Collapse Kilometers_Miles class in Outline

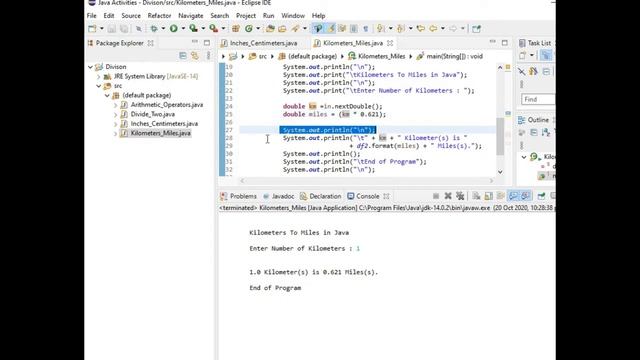pyautogui.click(x=524, y=157)
